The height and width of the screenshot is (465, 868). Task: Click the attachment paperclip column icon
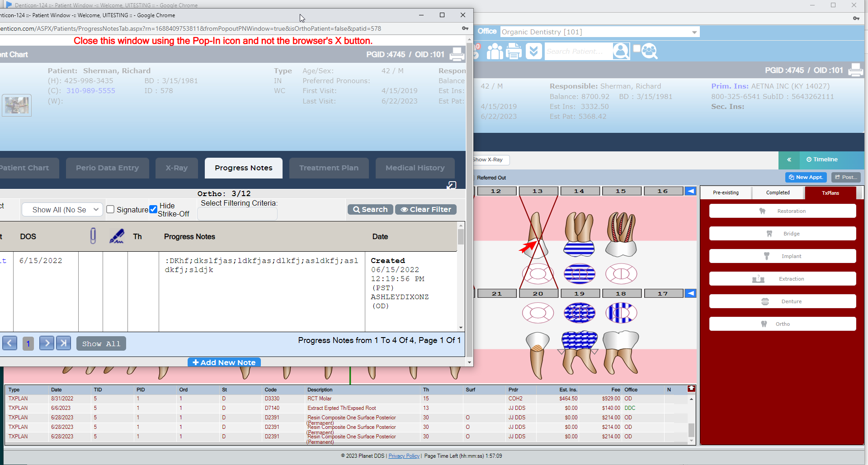[93, 236]
